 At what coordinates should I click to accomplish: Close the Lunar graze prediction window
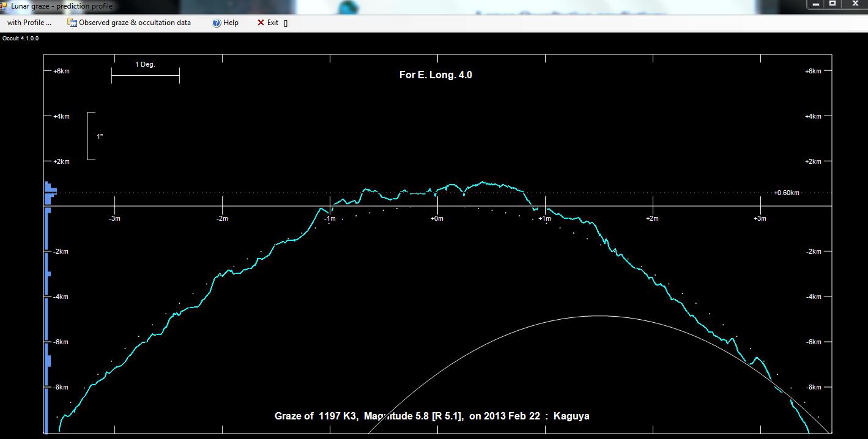coord(855,4)
